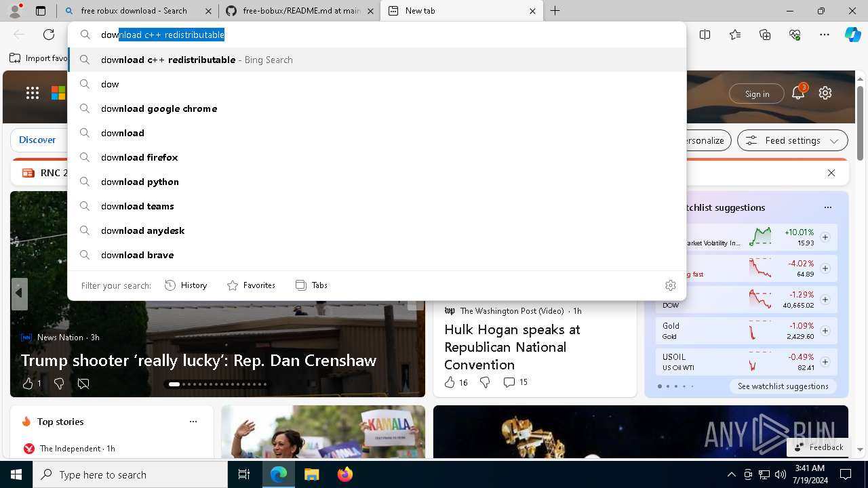The width and height of the screenshot is (868, 488).
Task: Open Task View on taskbar
Action: click(x=244, y=474)
